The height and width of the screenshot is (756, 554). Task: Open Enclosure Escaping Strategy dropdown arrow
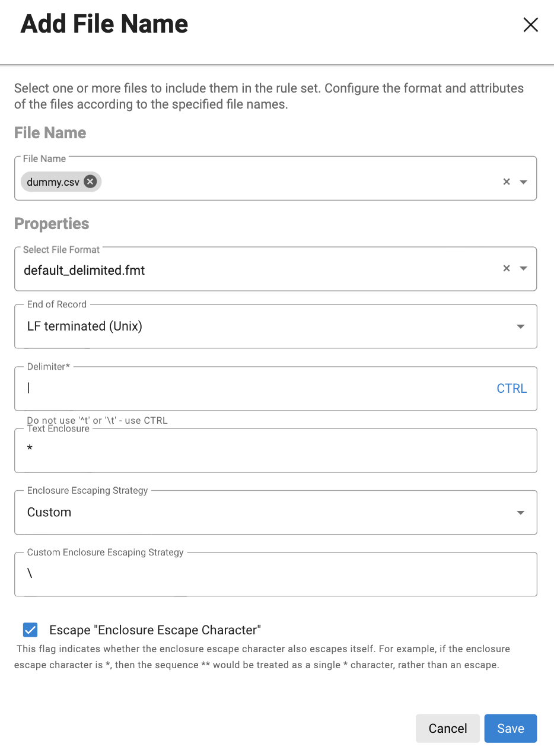point(521,513)
